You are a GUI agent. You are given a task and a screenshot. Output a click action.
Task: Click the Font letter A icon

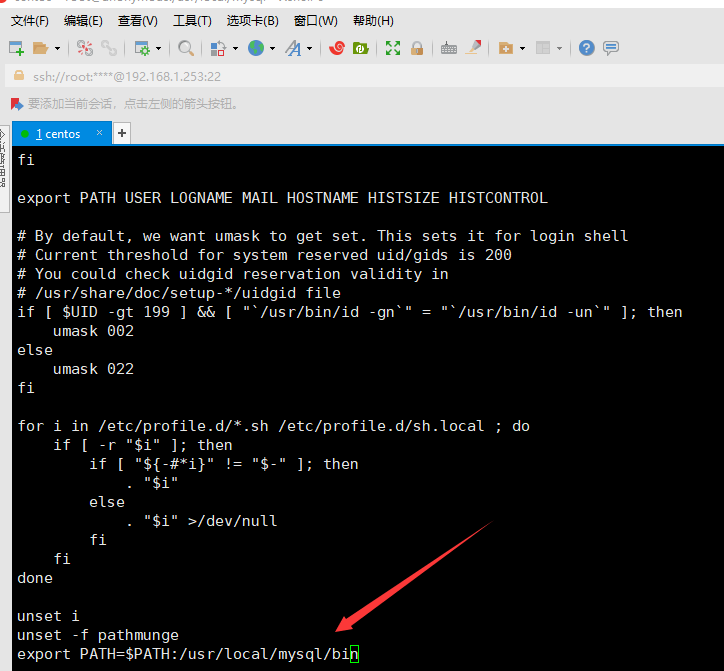293,48
